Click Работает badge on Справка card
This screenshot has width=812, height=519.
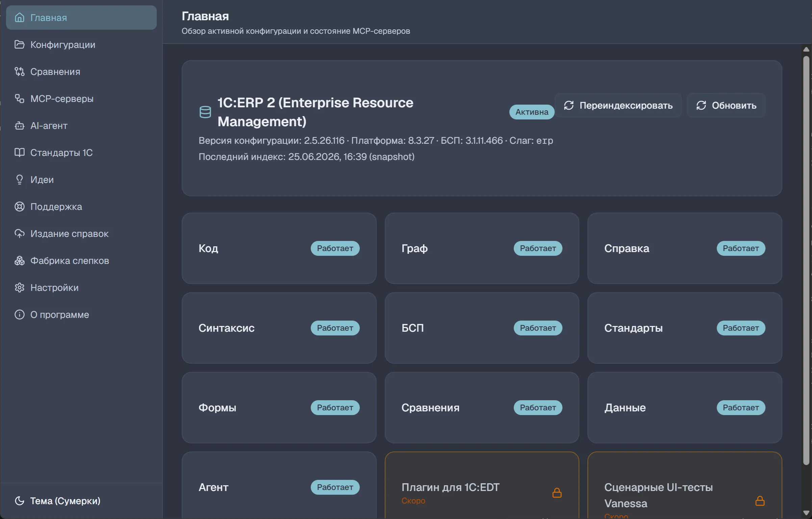pos(741,248)
